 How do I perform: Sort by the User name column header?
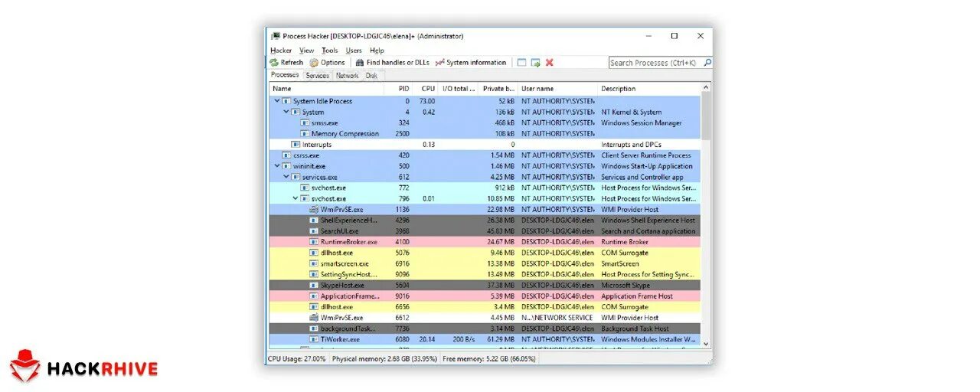558,89
